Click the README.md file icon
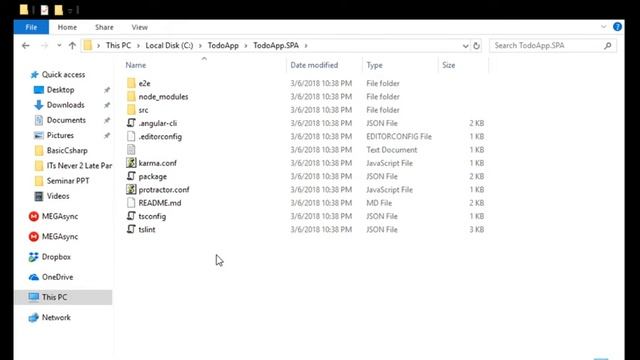640x360 pixels. (x=131, y=203)
